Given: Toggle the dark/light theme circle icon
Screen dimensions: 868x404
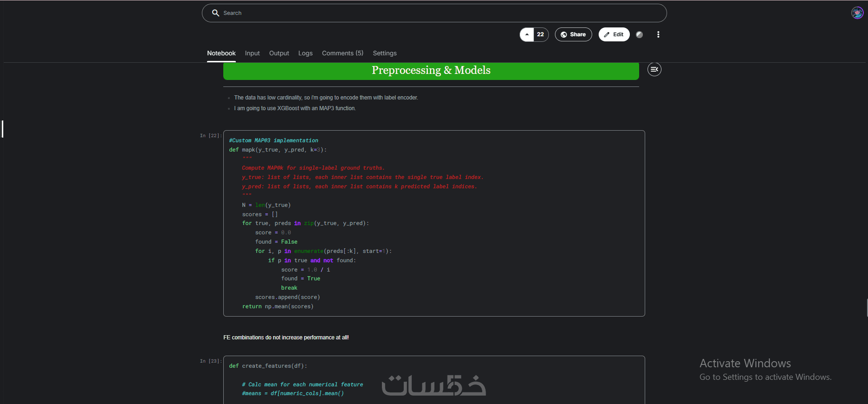Looking at the screenshot, I should click(640, 34).
